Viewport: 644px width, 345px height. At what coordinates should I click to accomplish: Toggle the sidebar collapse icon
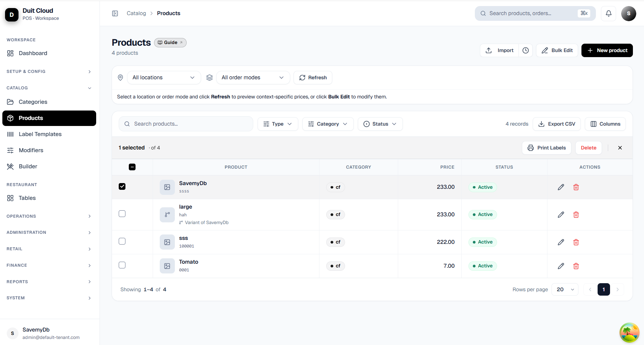click(x=115, y=13)
